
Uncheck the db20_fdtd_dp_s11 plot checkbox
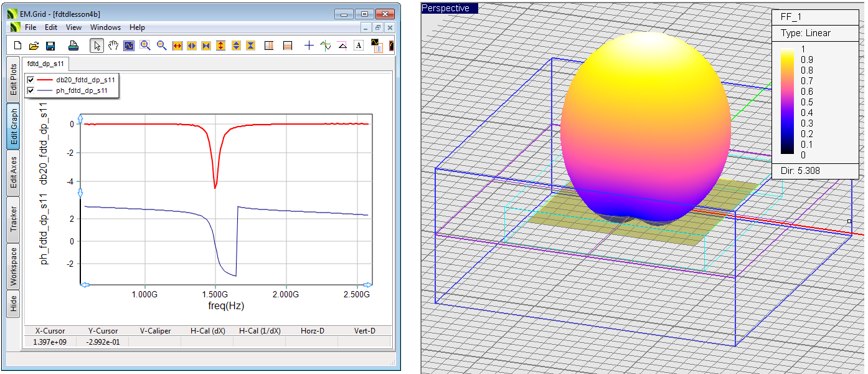(x=31, y=80)
